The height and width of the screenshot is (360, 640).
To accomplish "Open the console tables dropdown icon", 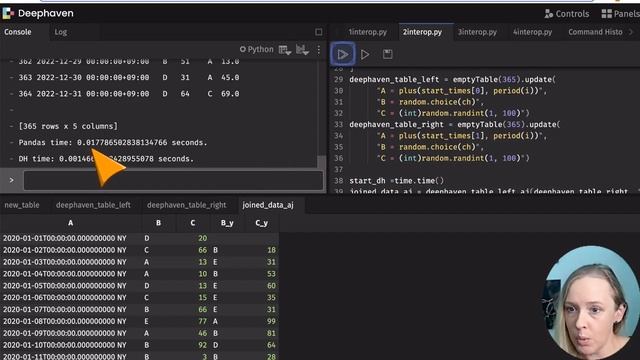I will coord(285,50).
